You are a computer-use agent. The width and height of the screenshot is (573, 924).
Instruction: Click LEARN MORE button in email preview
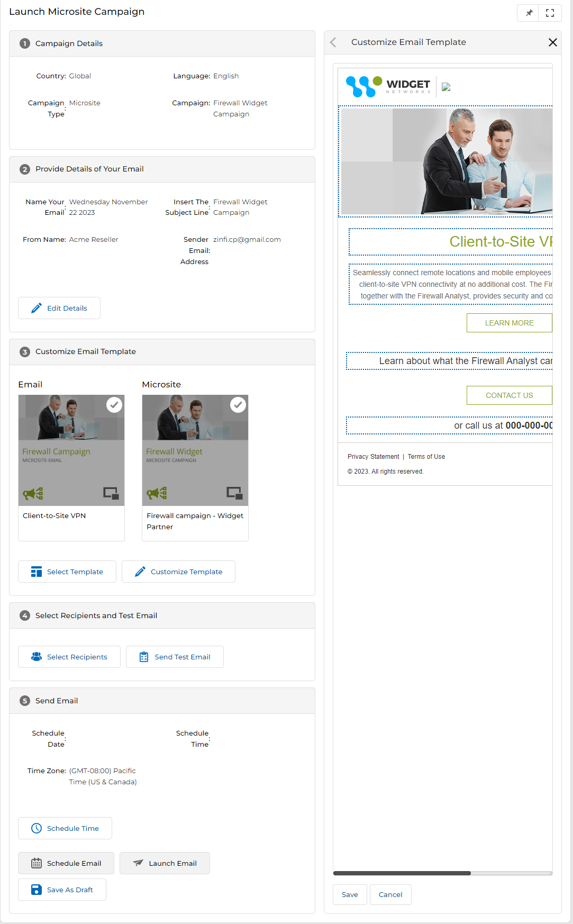(x=510, y=323)
